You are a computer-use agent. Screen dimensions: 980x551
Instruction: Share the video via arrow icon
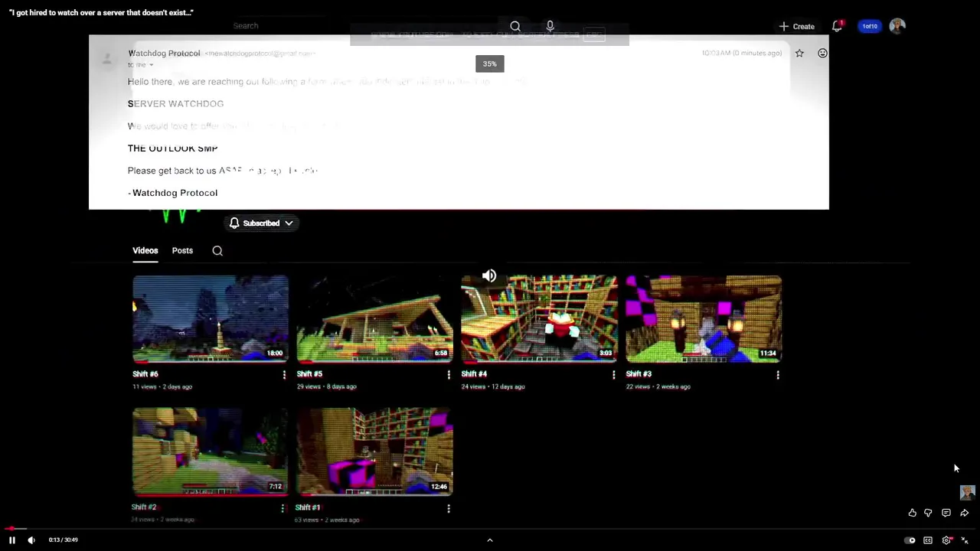click(x=964, y=513)
